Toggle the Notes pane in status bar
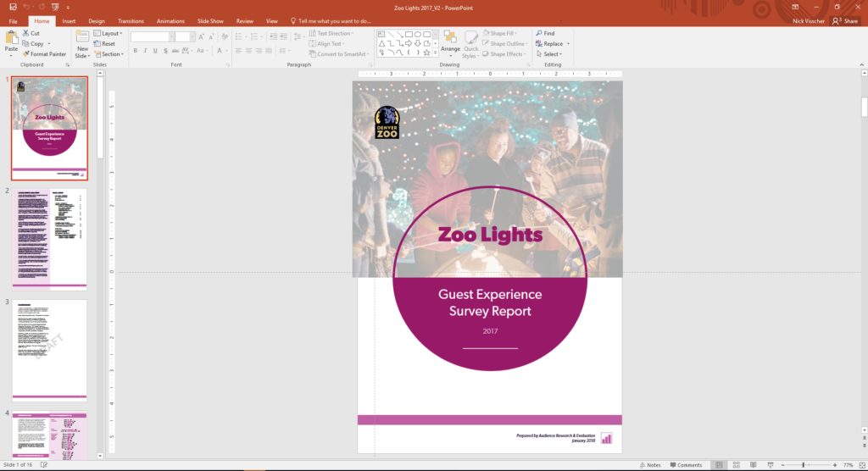The image size is (868, 471). (x=650, y=465)
